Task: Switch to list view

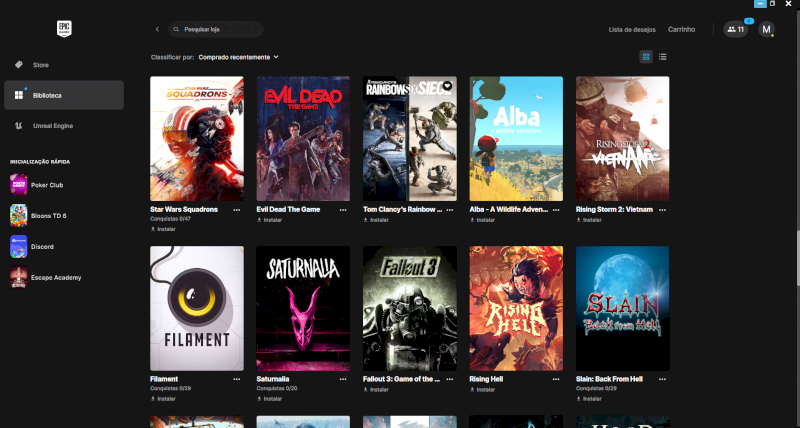Action: 662,57
